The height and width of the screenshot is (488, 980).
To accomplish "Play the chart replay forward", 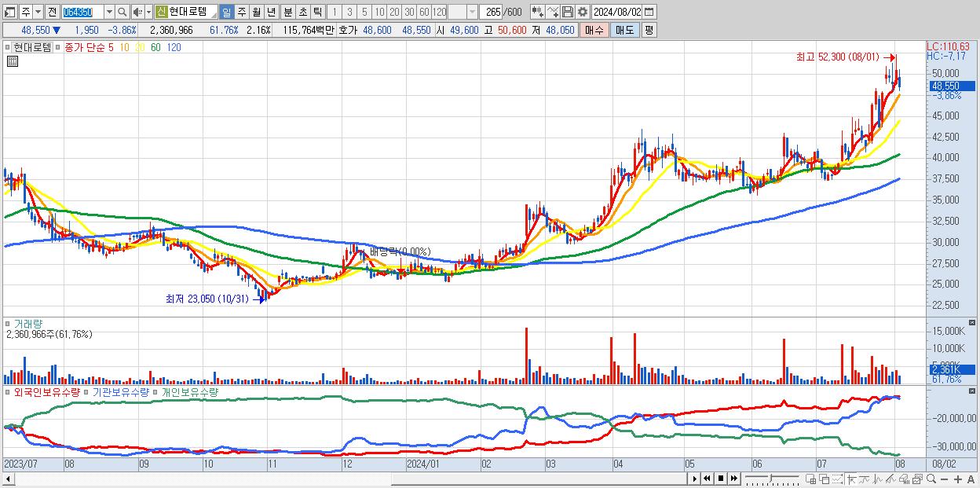I will coord(694,479).
